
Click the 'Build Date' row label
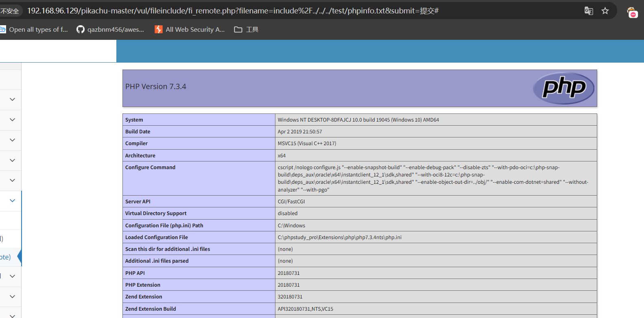tap(138, 132)
